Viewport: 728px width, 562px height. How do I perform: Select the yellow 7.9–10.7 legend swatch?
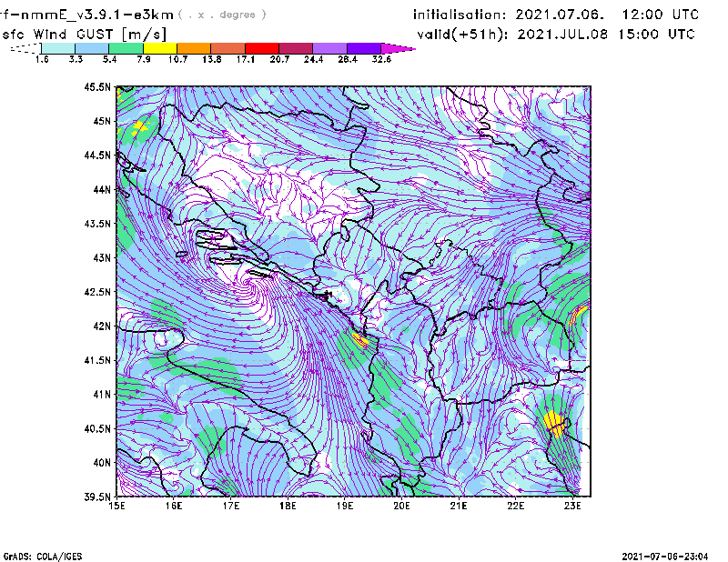(x=160, y=48)
